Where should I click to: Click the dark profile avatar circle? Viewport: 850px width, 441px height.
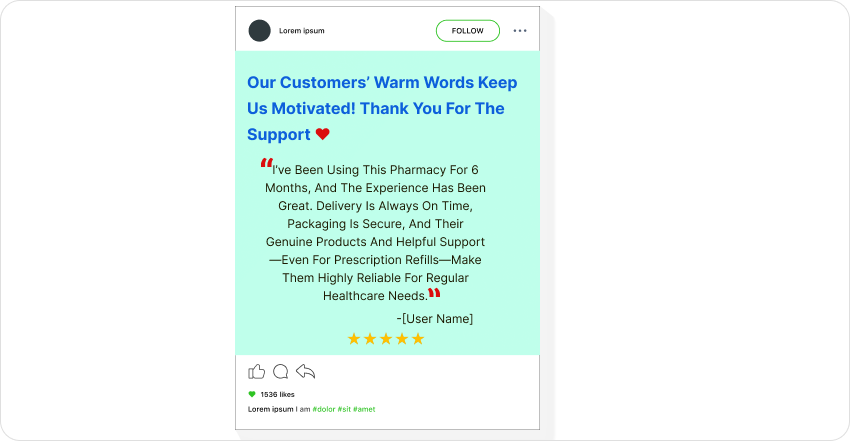coord(260,31)
